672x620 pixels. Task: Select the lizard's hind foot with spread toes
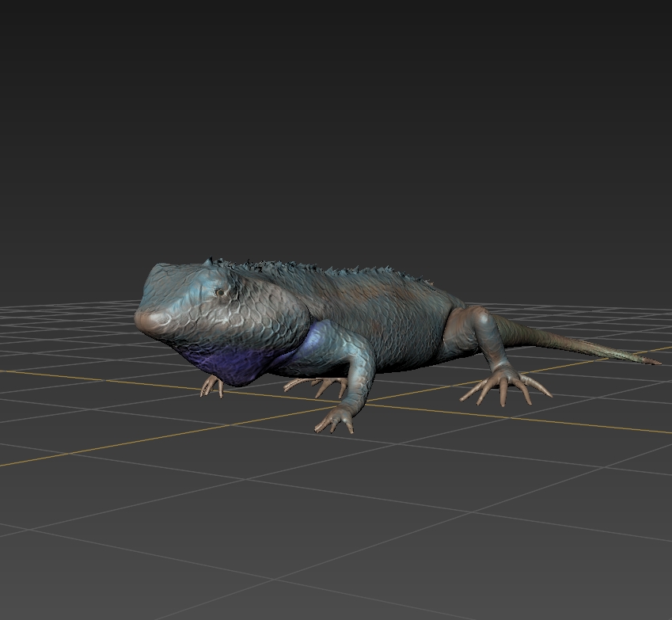[506, 385]
